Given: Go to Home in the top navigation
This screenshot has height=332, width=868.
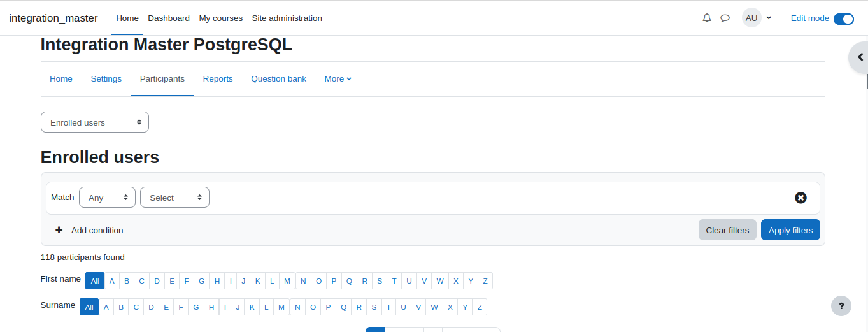Looking at the screenshot, I should click(x=127, y=18).
